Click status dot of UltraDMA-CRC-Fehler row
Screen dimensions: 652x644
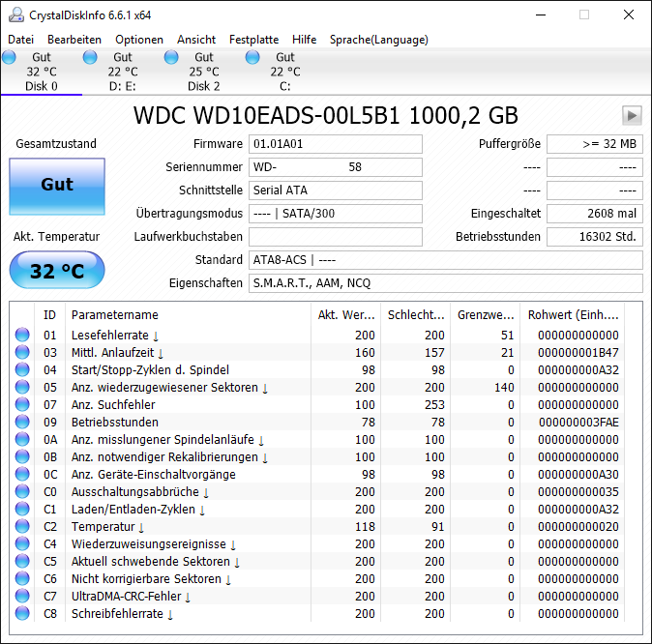pyautogui.click(x=22, y=596)
